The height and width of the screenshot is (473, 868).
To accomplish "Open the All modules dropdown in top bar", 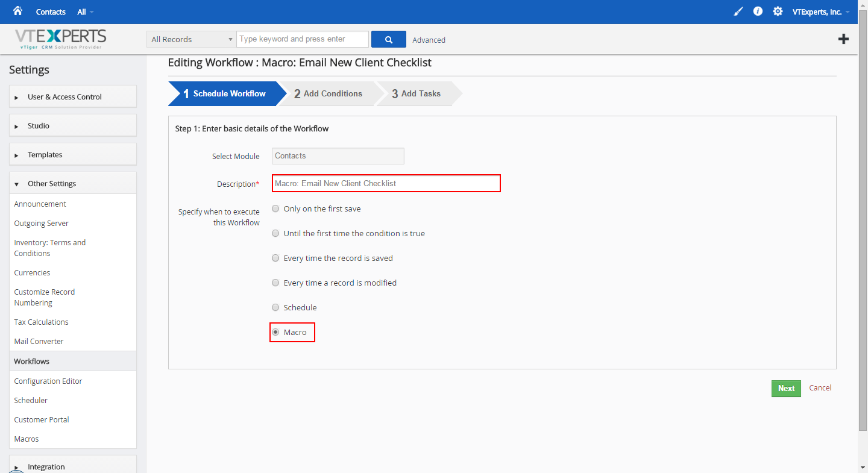I will point(86,12).
